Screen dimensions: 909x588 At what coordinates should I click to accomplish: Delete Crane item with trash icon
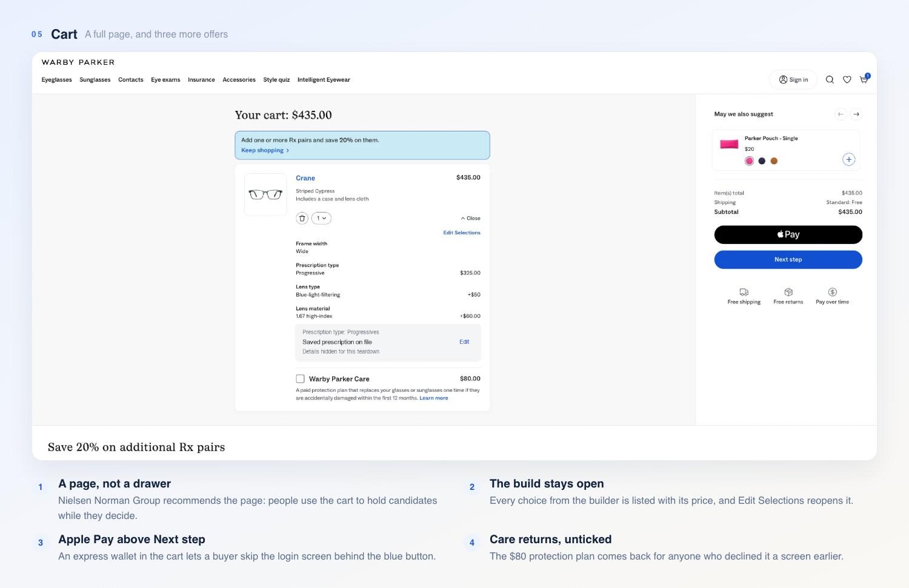tap(302, 218)
